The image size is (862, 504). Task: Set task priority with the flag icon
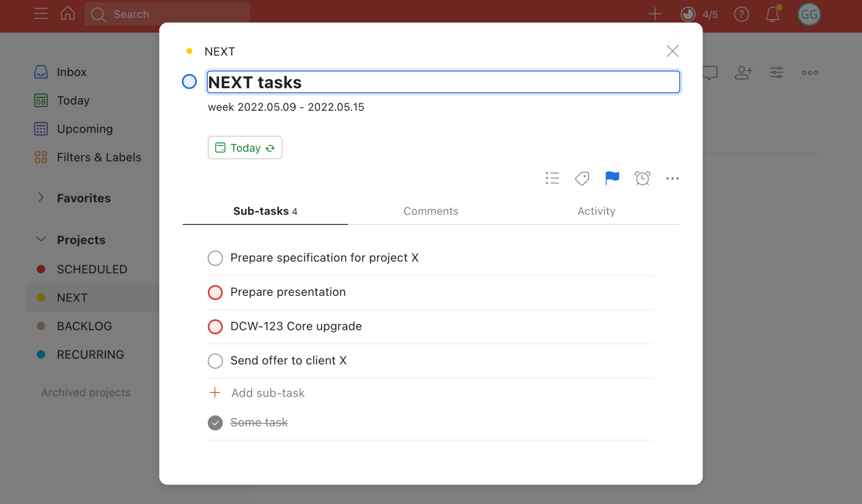pyautogui.click(x=612, y=178)
